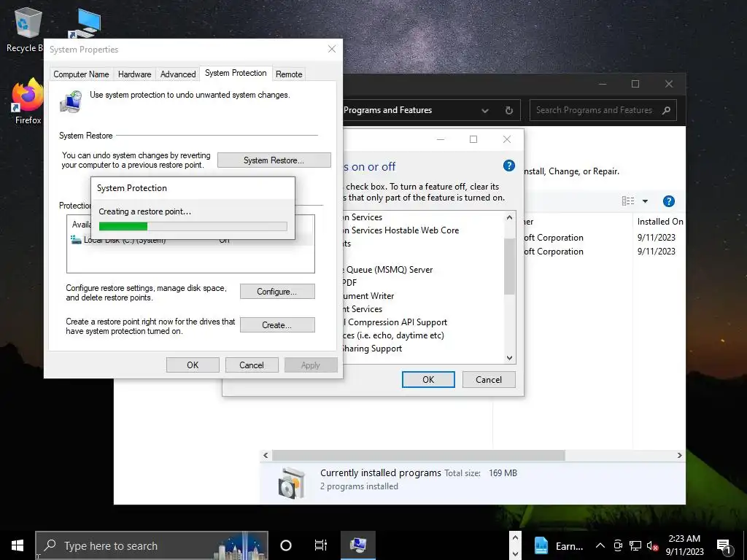747x560 pixels.
Task: Click System Properties info icon beside description
Action: pos(71,101)
